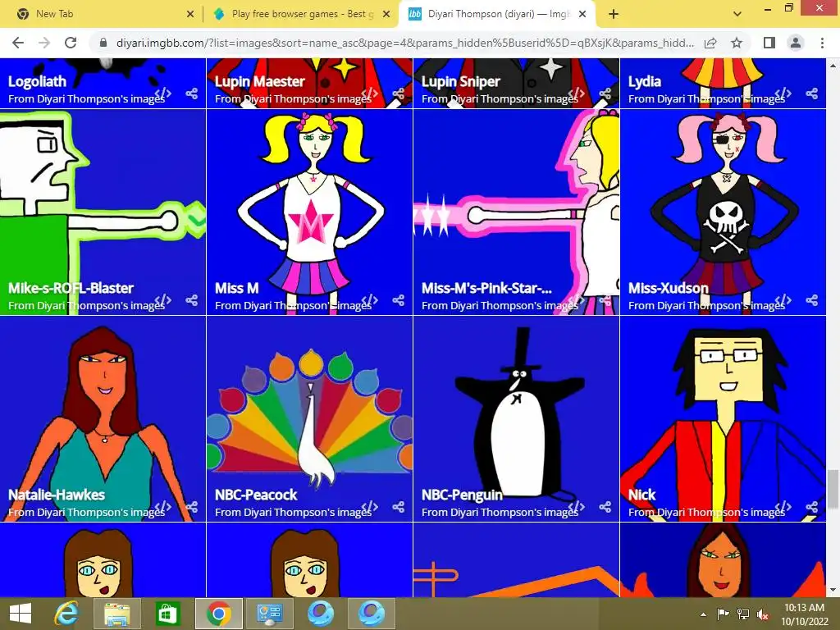Get embed codes for NBC-Penguin

(x=577, y=507)
